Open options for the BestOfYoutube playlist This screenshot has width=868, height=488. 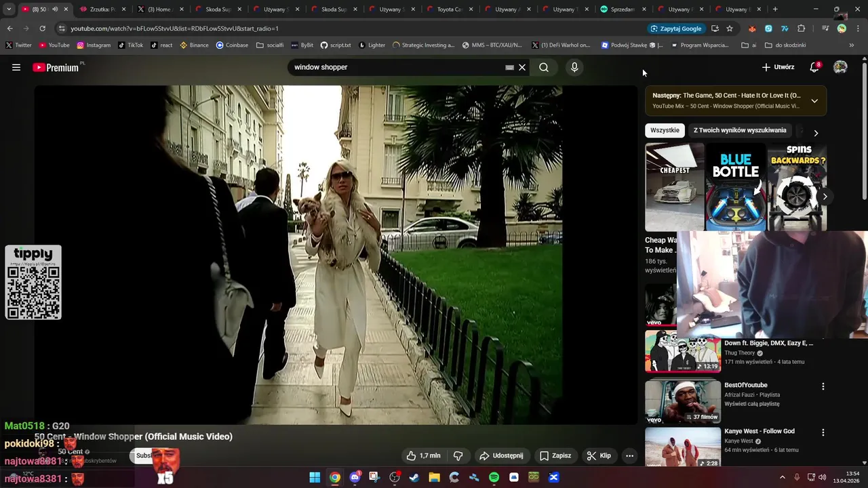tap(823, 386)
